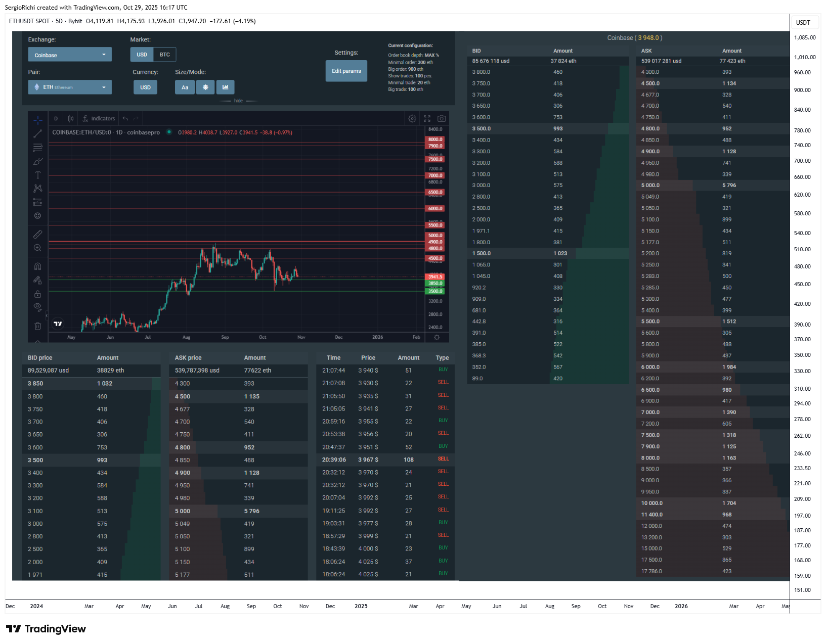Click the Aa font size mode button
826x644 pixels.
[x=185, y=87]
